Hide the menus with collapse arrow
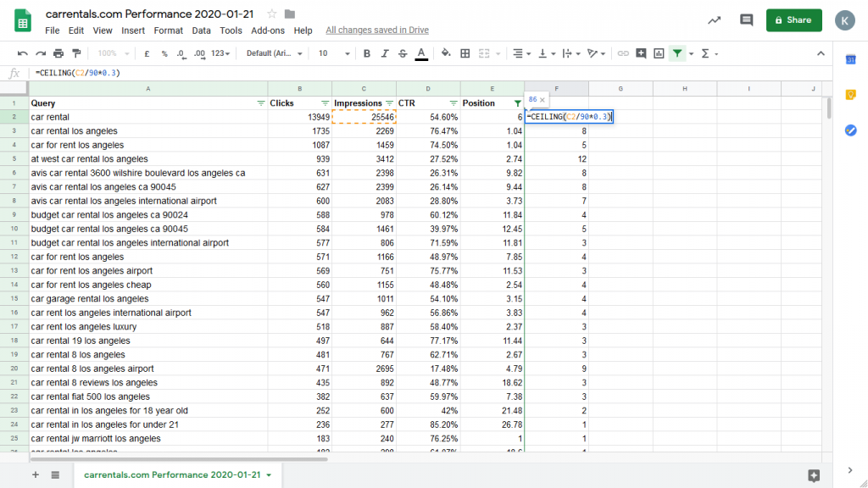Image resolution: width=868 pixels, height=488 pixels. tap(821, 53)
